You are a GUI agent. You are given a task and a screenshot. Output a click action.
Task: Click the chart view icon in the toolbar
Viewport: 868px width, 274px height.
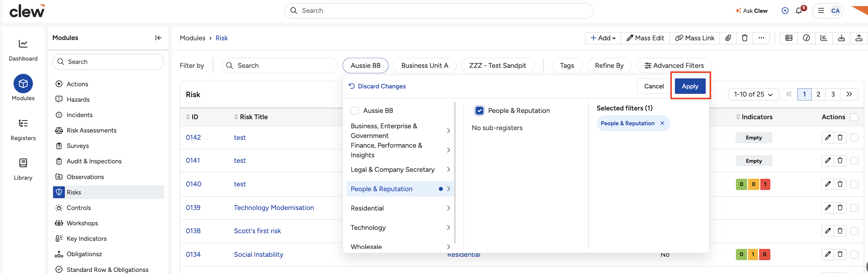coord(824,38)
